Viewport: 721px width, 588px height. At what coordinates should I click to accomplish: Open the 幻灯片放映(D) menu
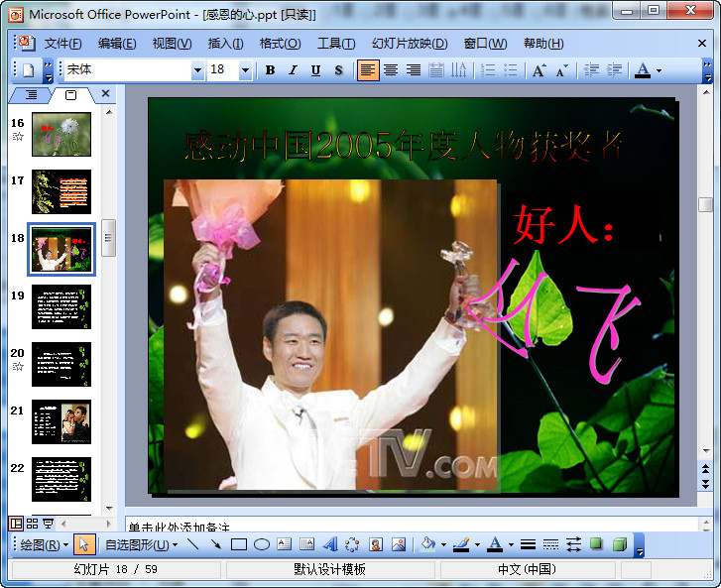pyautogui.click(x=410, y=44)
